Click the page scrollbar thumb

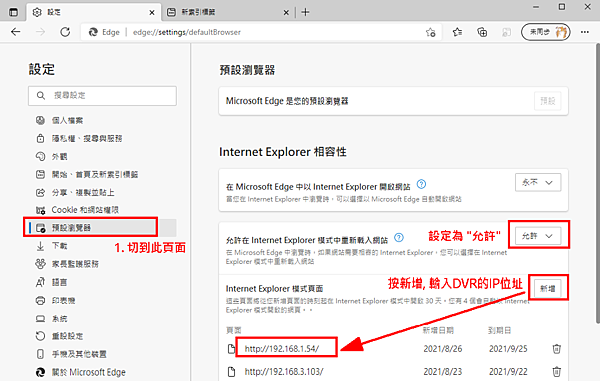[598, 184]
